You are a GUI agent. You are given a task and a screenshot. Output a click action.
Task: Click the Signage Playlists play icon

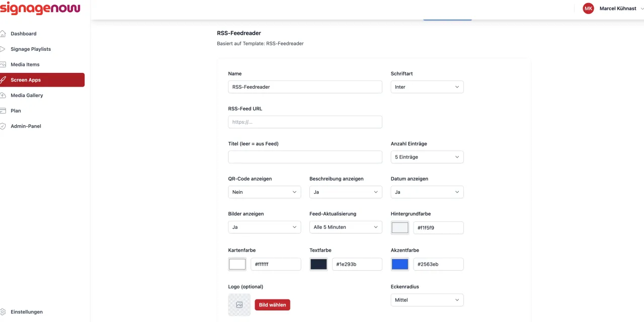coord(3,49)
